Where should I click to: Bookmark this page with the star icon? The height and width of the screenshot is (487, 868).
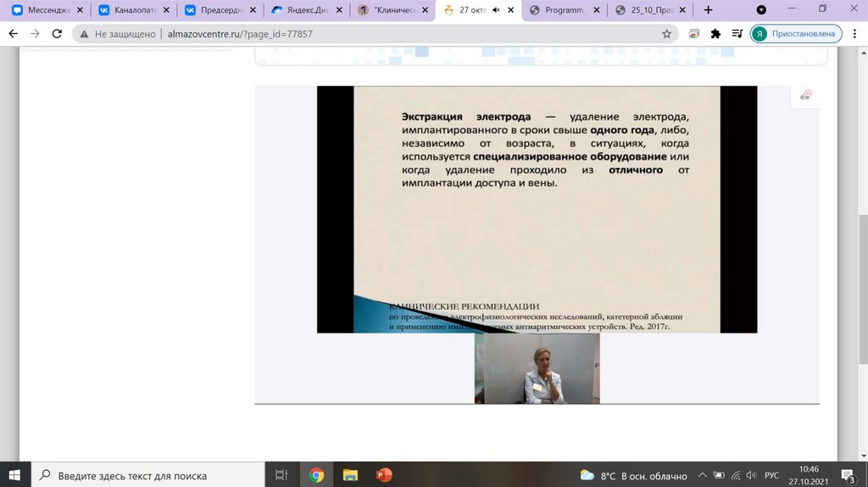click(666, 34)
